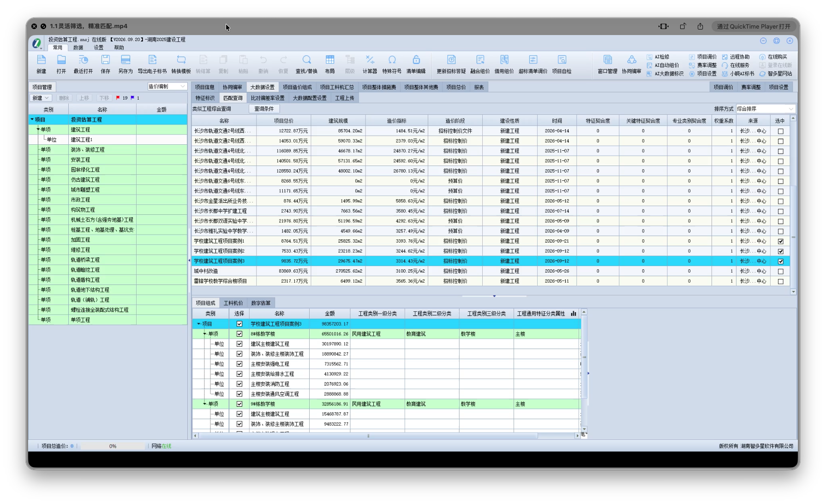Select the 工料机价 tab
Screen dimensions: 826x504
point(233,303)
